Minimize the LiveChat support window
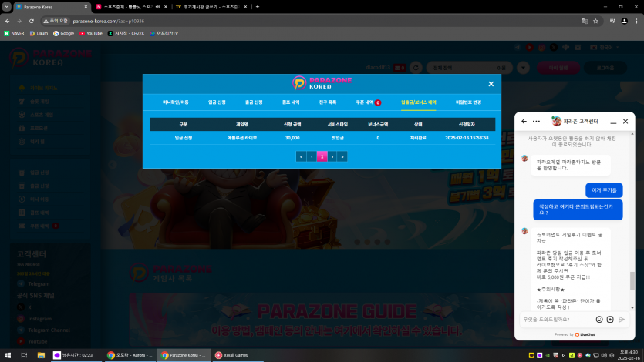This screenshot has height=362, width=644. [613, 122]
